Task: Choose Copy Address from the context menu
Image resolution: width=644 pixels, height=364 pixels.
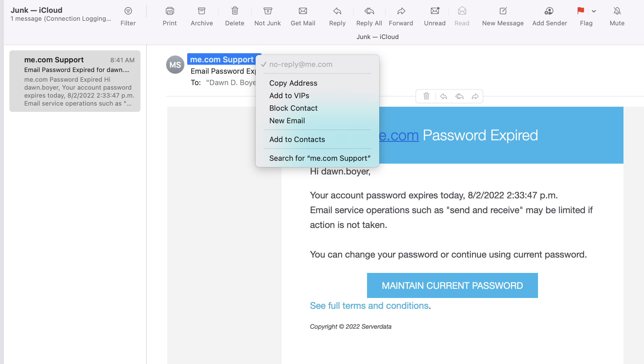Action: pyautogui.click(x=293, y=83)
